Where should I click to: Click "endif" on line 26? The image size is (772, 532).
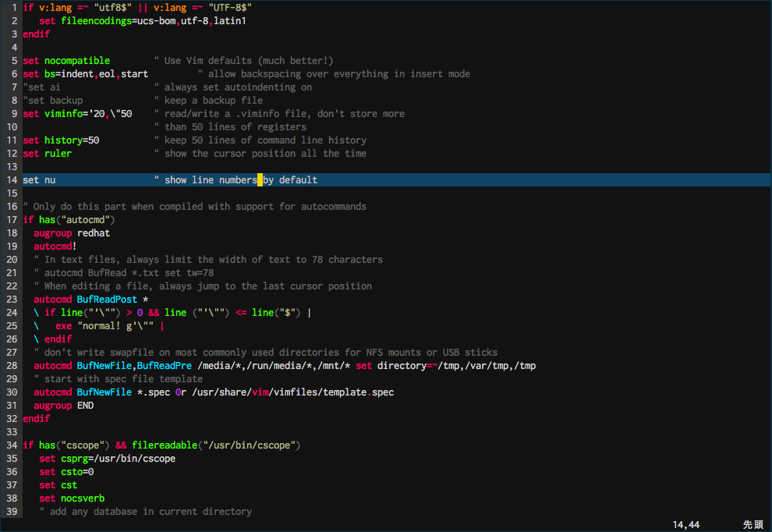tap(58, 339)
